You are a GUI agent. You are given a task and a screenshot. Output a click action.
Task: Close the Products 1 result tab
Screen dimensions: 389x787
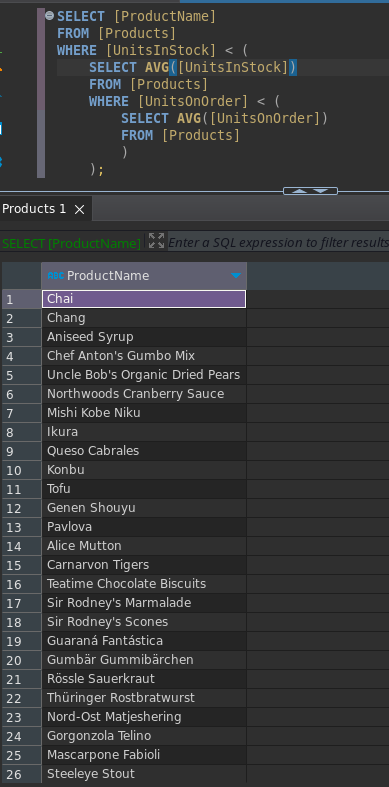point(79,209)
